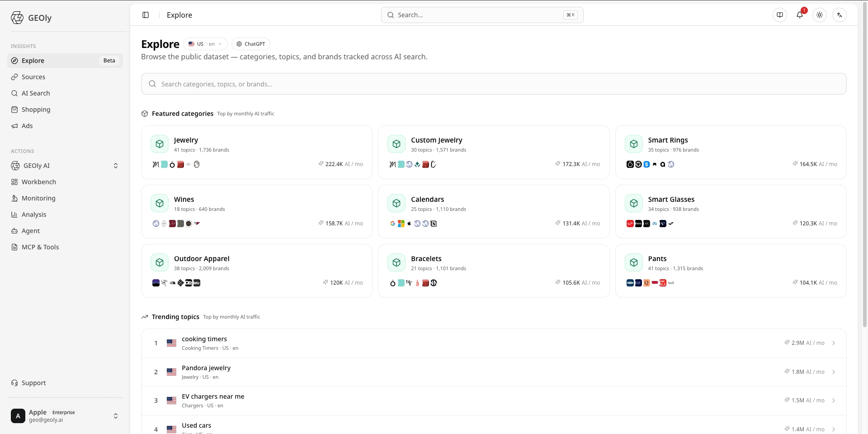Screen dimensions: 868x434
Task: Focus the Search categories, topics, or brands field
Action: click(x=494, y=84)
